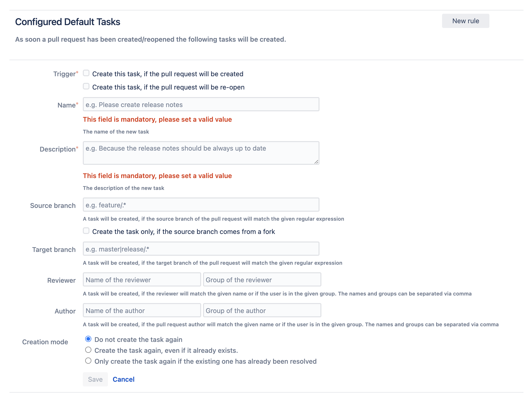532x394 pixels.
Task: Check the source branch from fork option
Action: coord(86,231)
